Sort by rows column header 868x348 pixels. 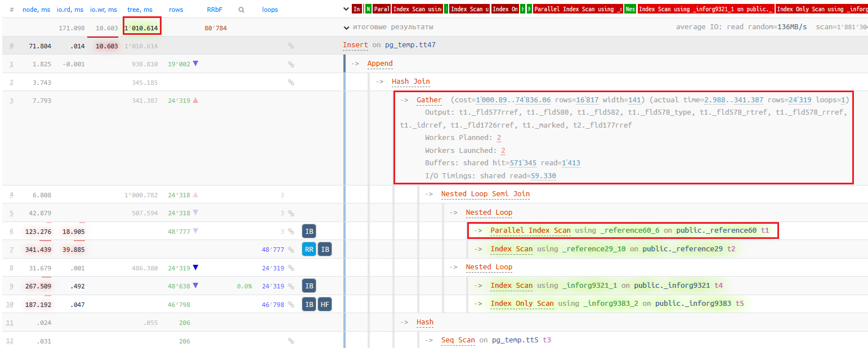176,10
